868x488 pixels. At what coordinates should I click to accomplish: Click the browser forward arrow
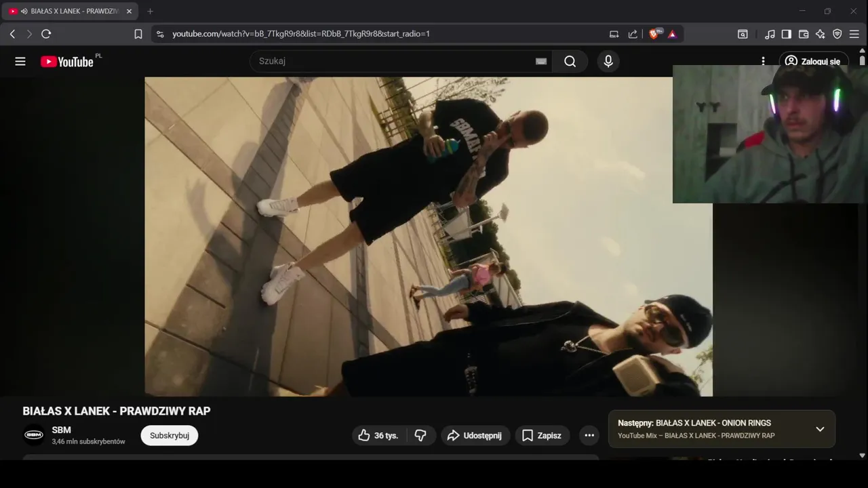pyautogui.click(x=29, y=34)
